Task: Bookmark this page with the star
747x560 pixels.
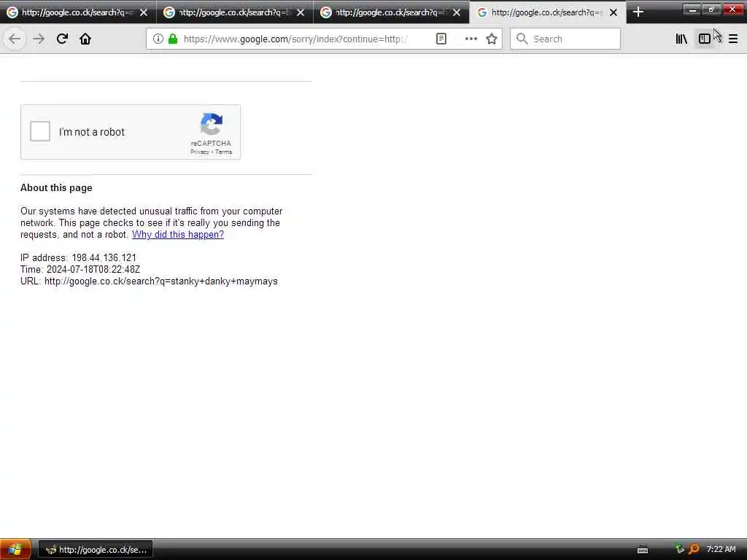Action: [x=492, y=39]
